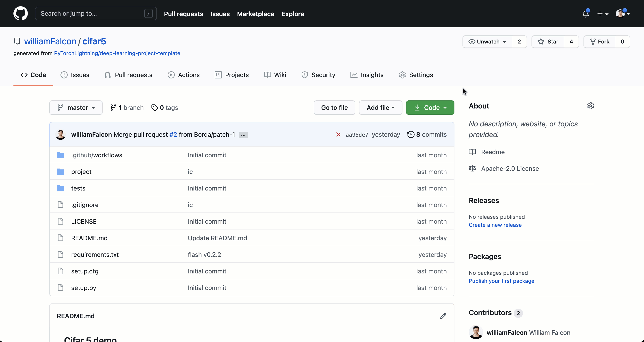The height and width of the screenshot is (342, 644).
Task: Expand the commit message ellipsis
Action: tap(243, 135)
